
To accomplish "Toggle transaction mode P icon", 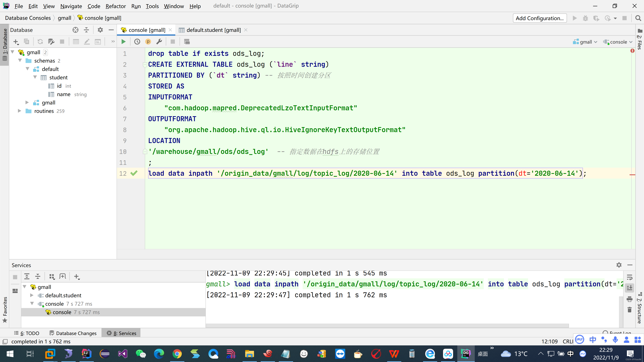I will pyautogui.click(x=148, y=42).
